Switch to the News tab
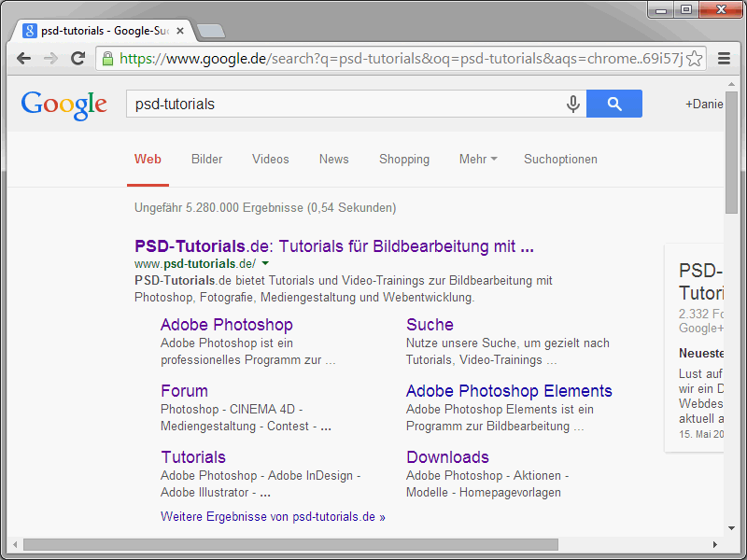 (334, 159)
